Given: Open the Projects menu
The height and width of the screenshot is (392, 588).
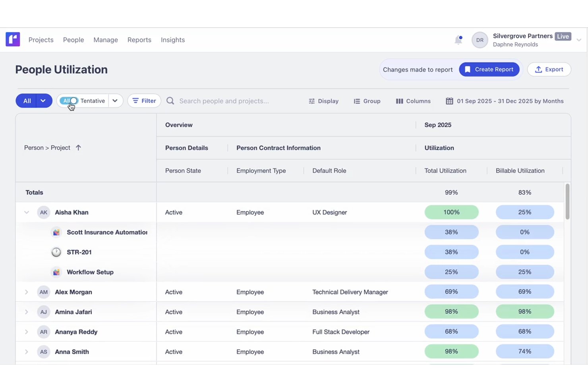Looking at the screenshot, I should [x=41, y=40].
